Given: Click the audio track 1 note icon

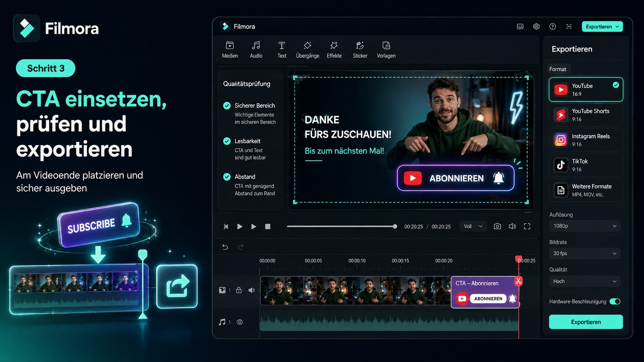Looking at the screenshot, I should point(222,322).
